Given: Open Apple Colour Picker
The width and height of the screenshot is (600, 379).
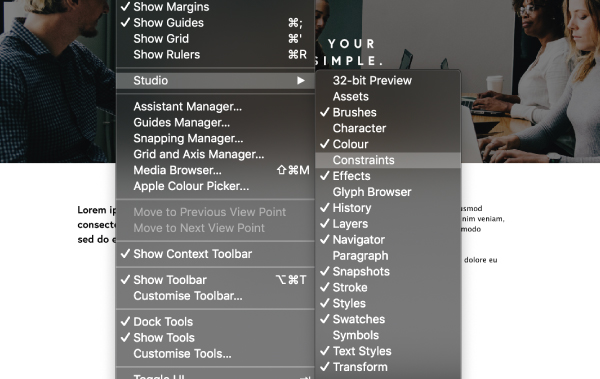Looking at the screenshot, I should pos(215,186).
